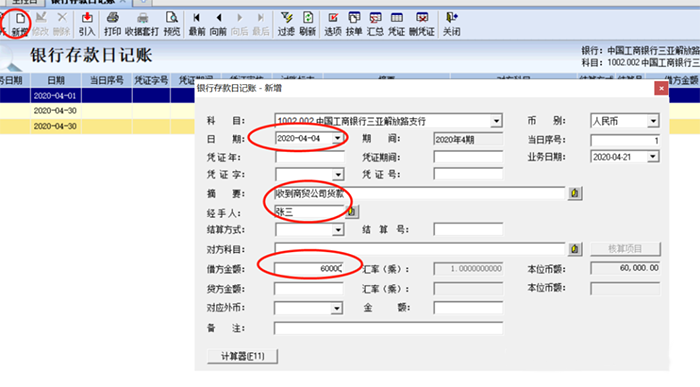Select the 2020-04-30 yellow row
The height and width of the screenshot is (387, 700).
pyautogui.click(x=97, y=126)
